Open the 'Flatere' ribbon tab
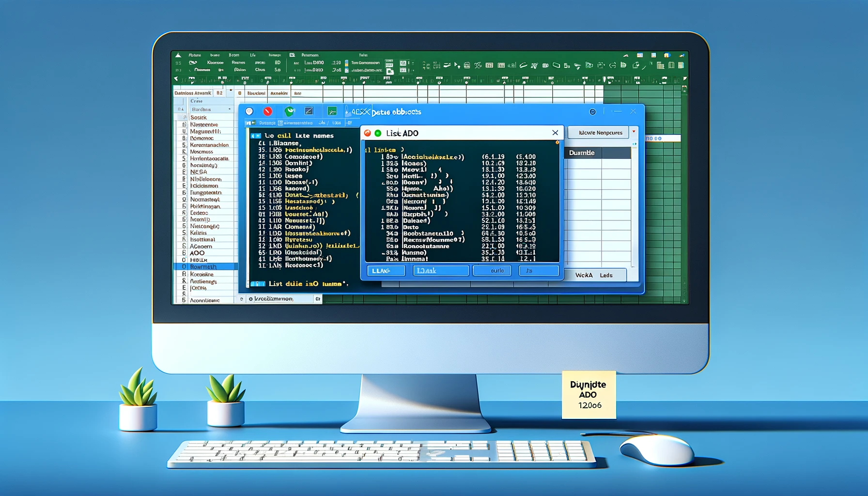868x496 pixels. [x=195, y=55]
